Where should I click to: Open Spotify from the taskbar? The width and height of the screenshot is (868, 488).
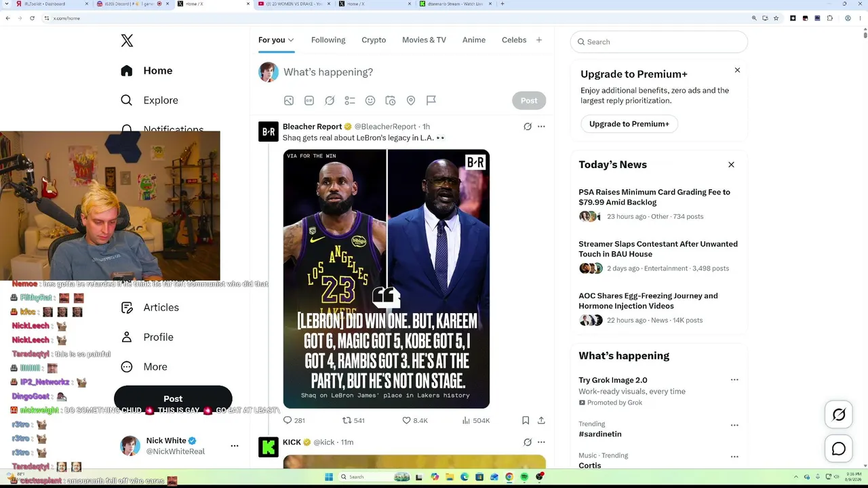[524, 477]
